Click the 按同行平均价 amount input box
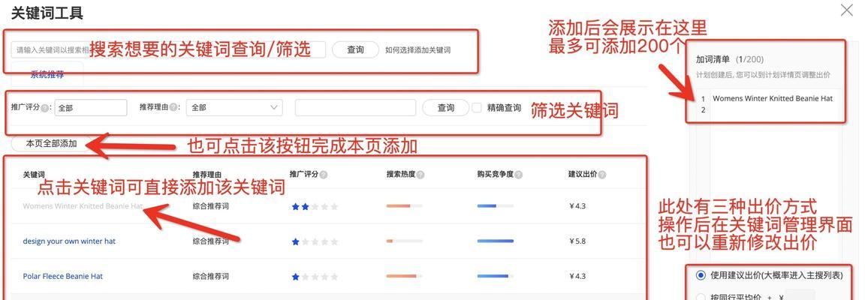The image size is (868, 300). (800, 295)
